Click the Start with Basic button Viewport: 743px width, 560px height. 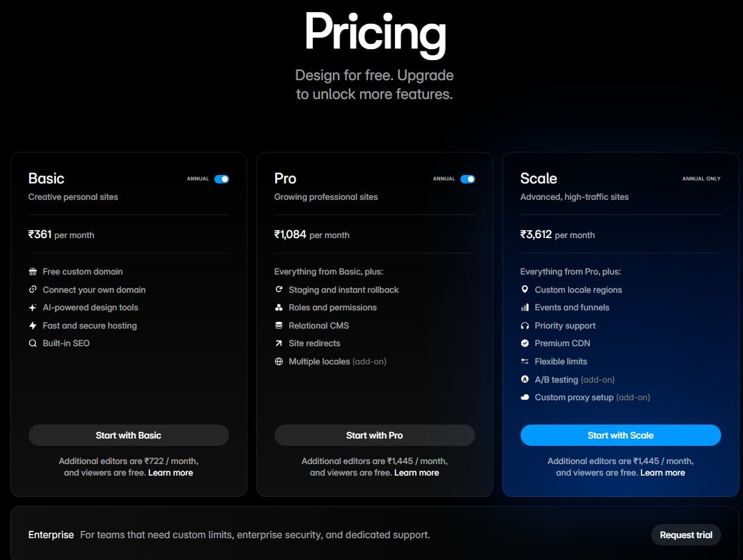click(128, 435)
